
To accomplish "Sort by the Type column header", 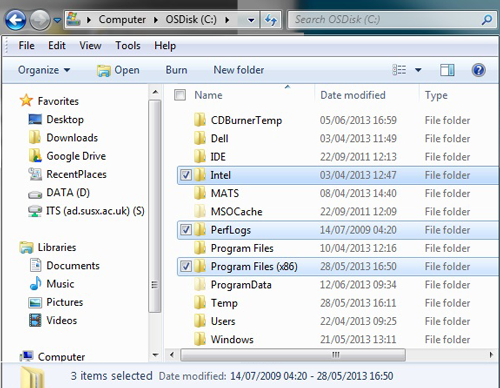I will point(436,95).
